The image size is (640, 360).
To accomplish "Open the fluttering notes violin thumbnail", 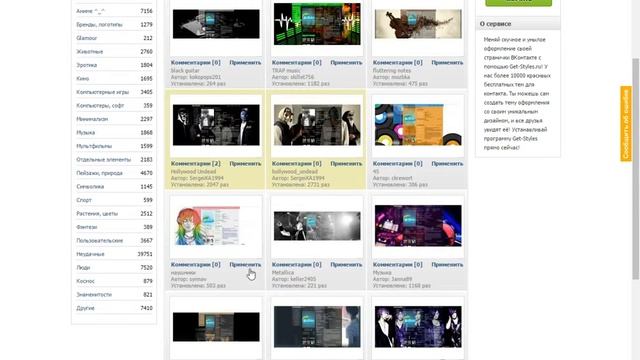I will (x=418, y=24).
